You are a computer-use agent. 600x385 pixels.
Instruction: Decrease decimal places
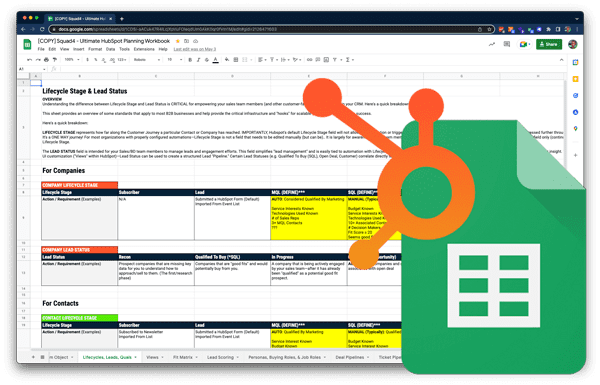click(x=103, y=60)
